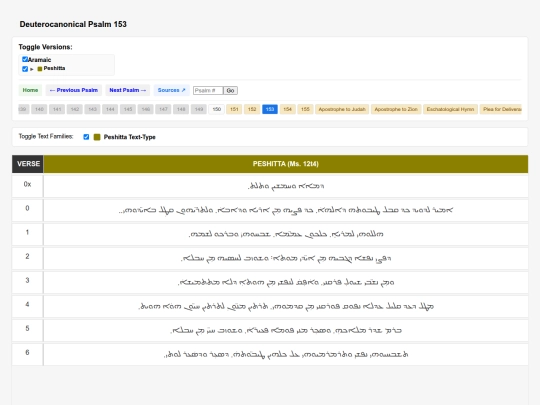540x405 pixels.
Task: Open Apostrophe to Zion
Action: click(x=396, y=109)
